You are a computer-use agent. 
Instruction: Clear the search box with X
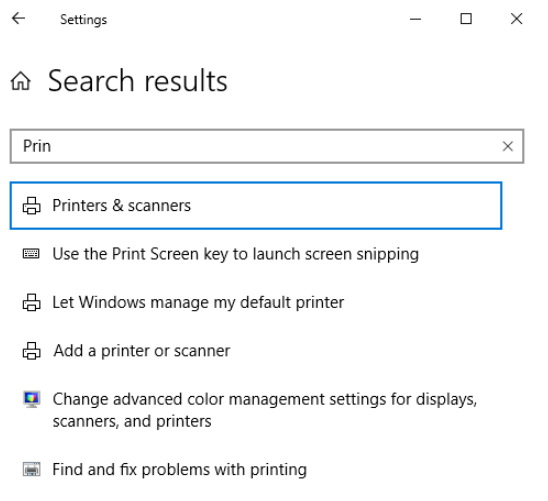[x=507, y=146]
